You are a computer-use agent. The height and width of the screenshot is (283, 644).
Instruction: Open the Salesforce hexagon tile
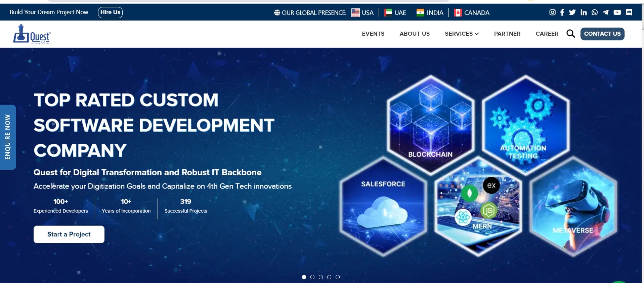coord(383,207)
